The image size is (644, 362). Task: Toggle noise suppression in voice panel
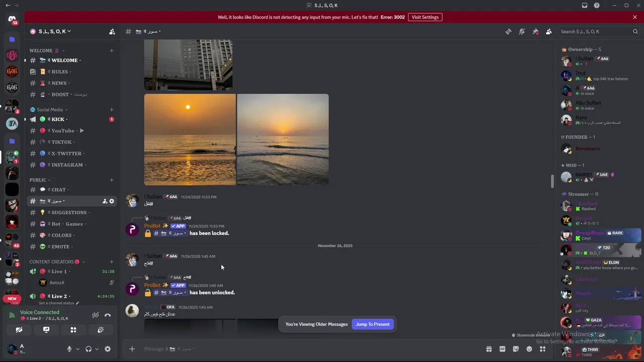pyautogui.click(x=95, y=315)
